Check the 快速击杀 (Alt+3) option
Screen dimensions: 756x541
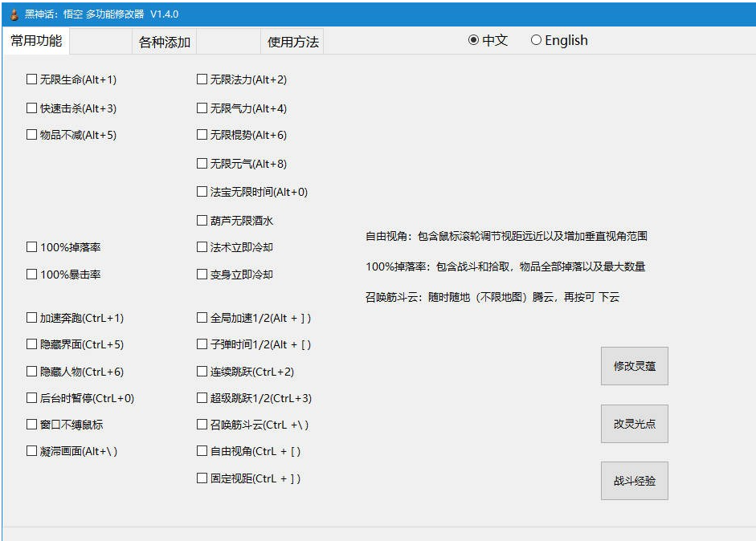[32, 108]
